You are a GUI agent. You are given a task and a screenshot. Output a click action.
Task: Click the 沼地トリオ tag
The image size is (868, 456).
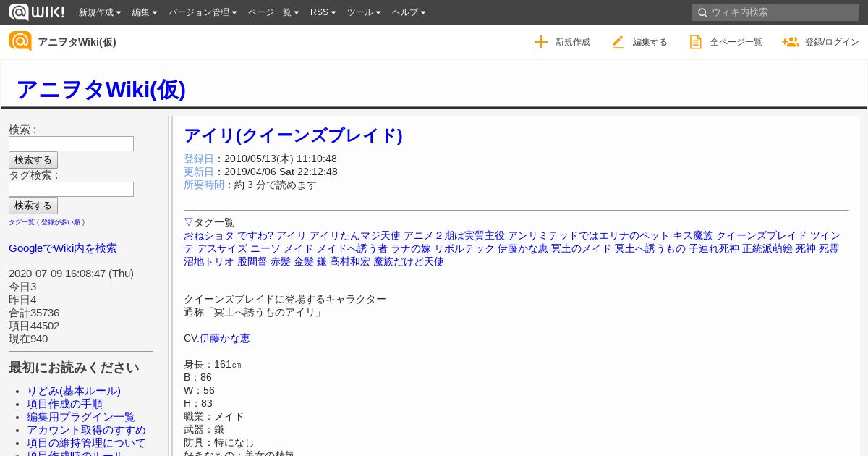(209, 261)
